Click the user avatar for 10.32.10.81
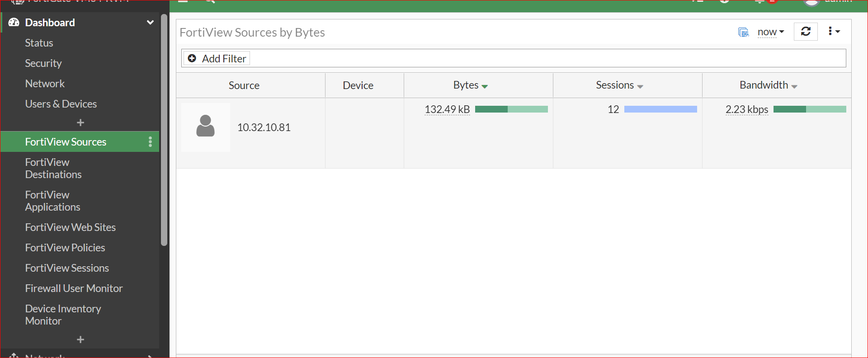868x358 pixels. (x=206, y=127)
